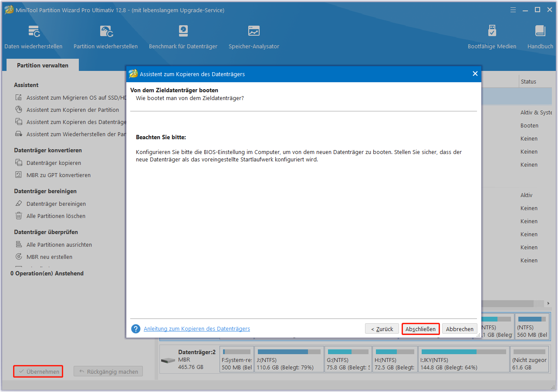Click the Alle Partitionen löschen trash icon
Screen dimensions: 558x392
pos(19,216)
